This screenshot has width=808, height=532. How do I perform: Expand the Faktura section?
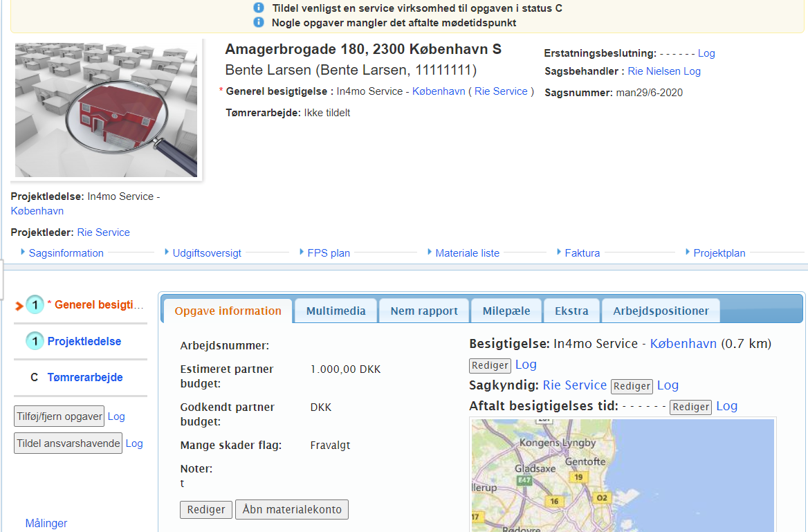click(582, 253)
